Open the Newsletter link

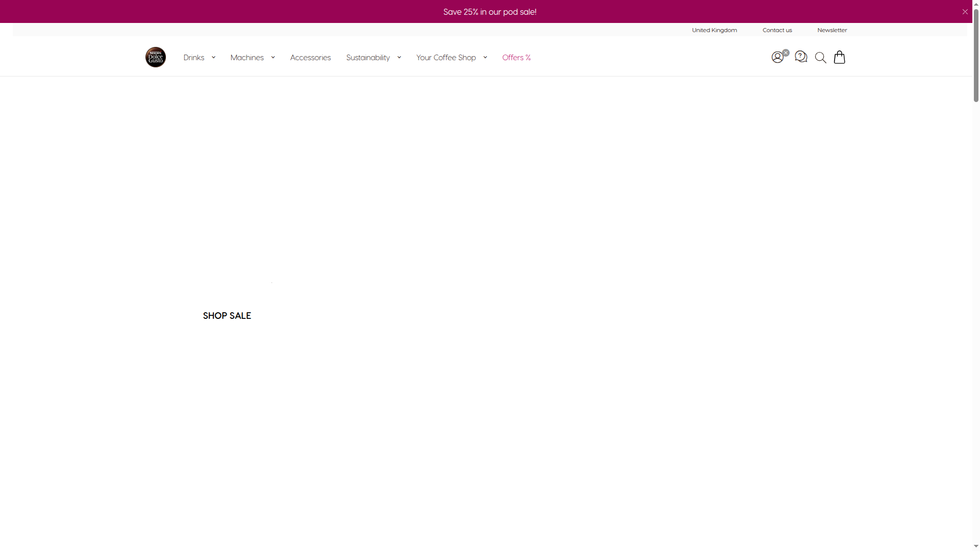point(831,30)
